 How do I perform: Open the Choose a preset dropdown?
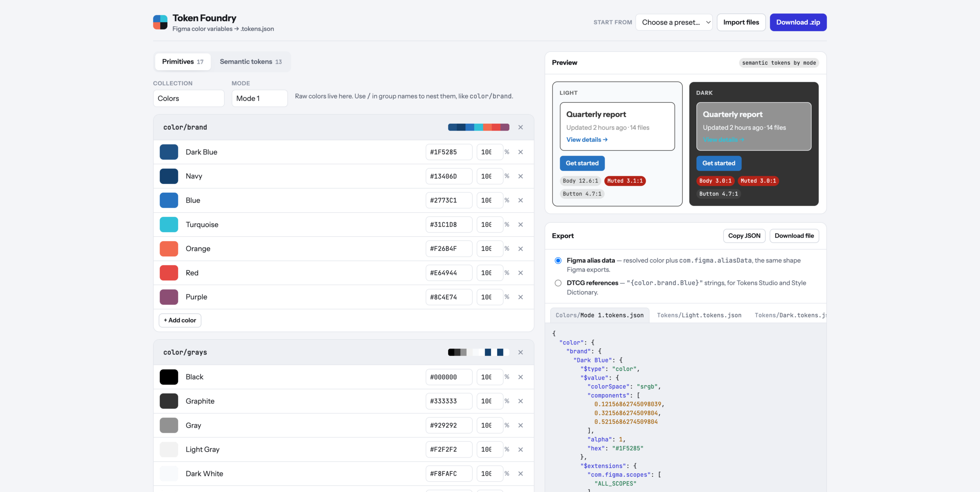pyautogui.click(x=674, y=22)
